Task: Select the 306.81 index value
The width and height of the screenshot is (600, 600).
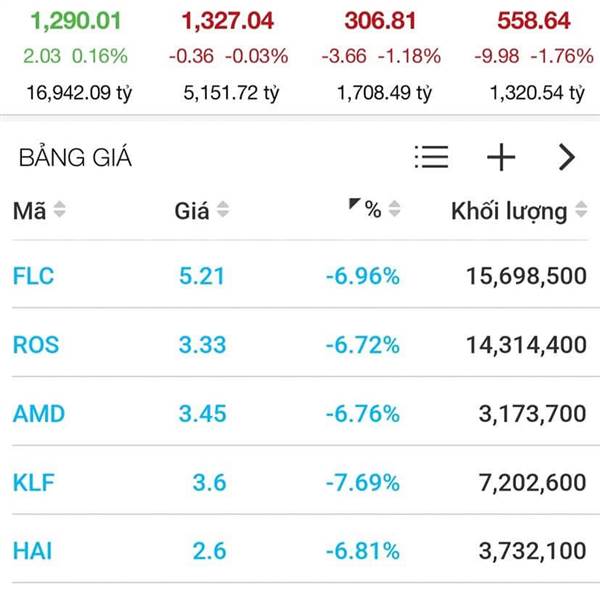Action: [375, 19]
